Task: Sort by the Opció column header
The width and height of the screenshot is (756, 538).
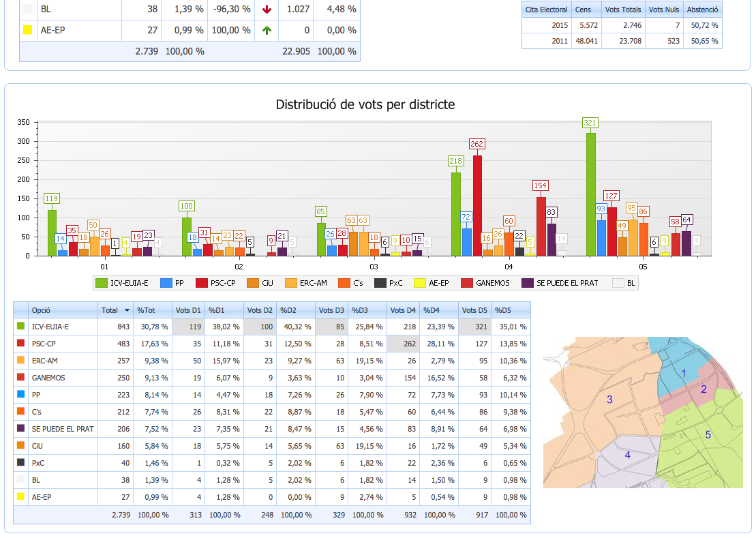Action: click(41, 310)
